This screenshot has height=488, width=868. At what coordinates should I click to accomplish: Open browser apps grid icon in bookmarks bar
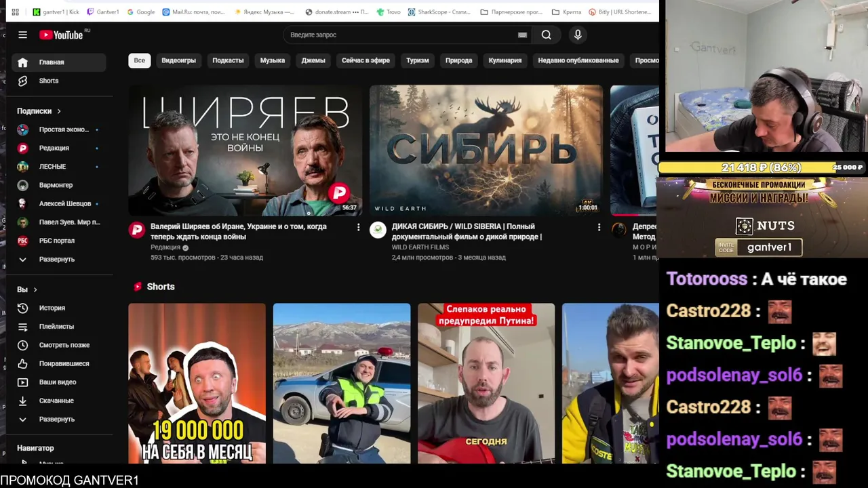pos(15,12)
